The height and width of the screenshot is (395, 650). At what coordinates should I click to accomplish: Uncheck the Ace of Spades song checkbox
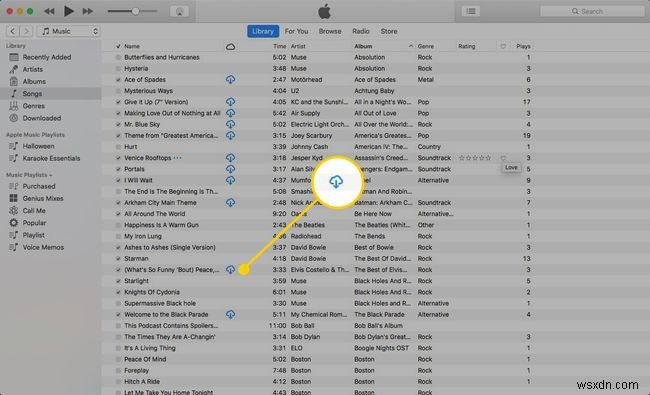coord(119,80)
